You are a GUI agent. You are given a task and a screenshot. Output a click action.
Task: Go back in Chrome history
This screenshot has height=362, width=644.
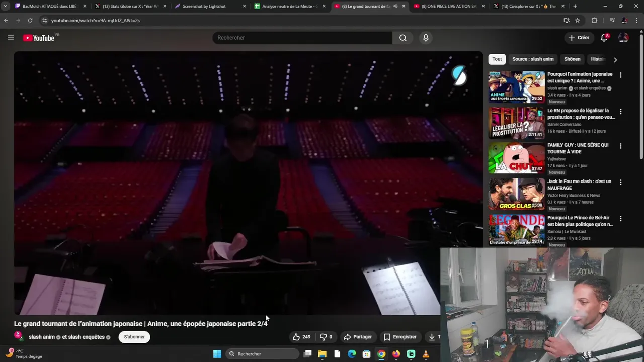pos(6,20)
